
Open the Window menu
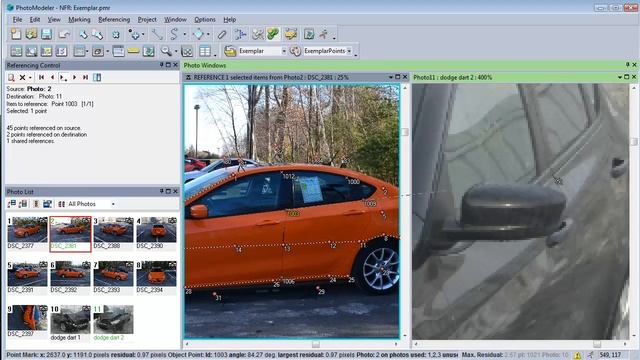click(175, 20)
